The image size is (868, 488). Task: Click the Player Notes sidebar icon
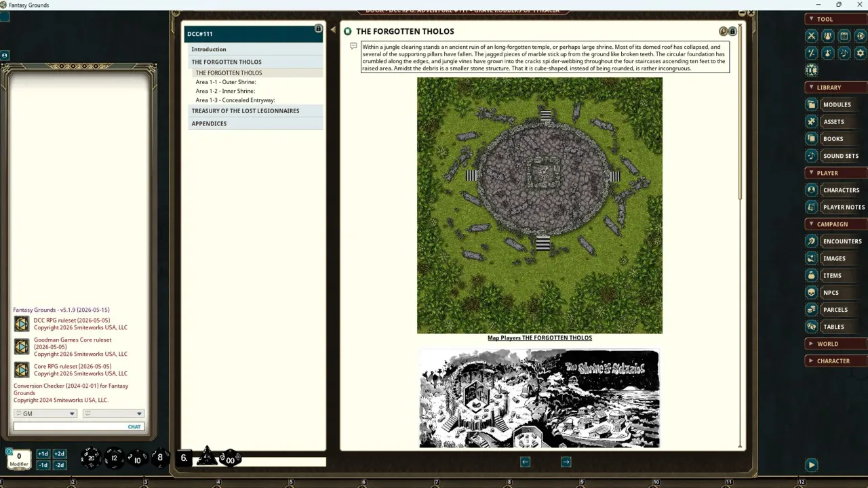(x=812, y=207)
